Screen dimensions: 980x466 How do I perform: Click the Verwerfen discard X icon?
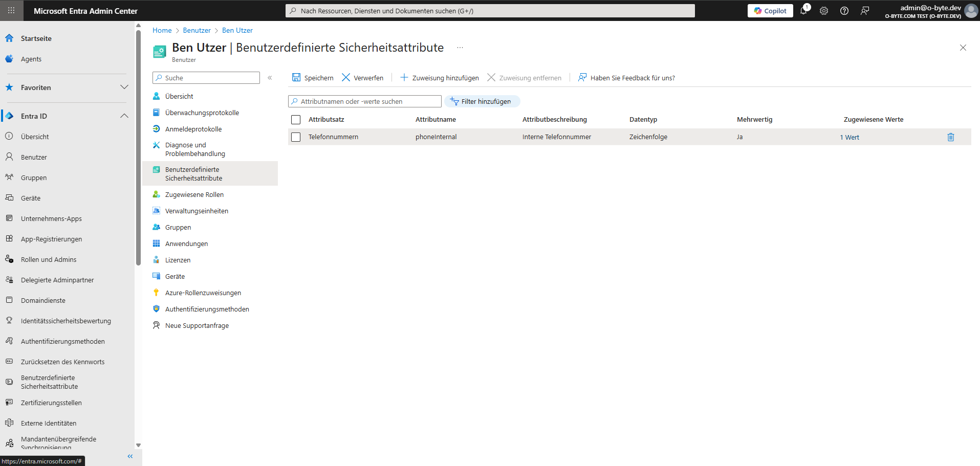[x=346, y=78]
